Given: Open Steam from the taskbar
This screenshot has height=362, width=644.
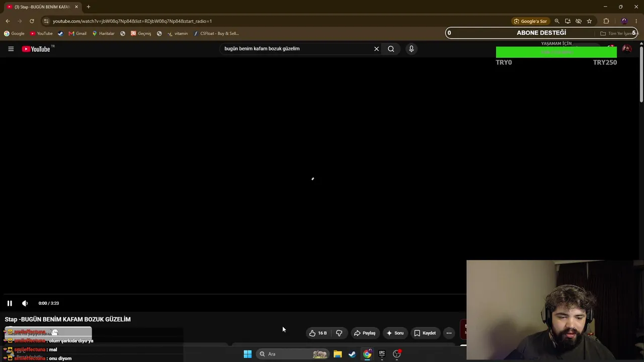Looking at the screenshot, I should click(x=352, y=354).
